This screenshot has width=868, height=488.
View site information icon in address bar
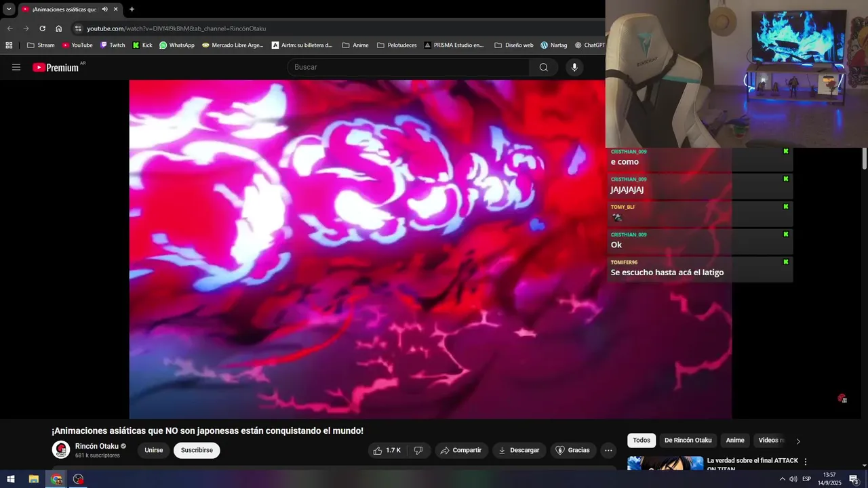click(x=78, y=28)
